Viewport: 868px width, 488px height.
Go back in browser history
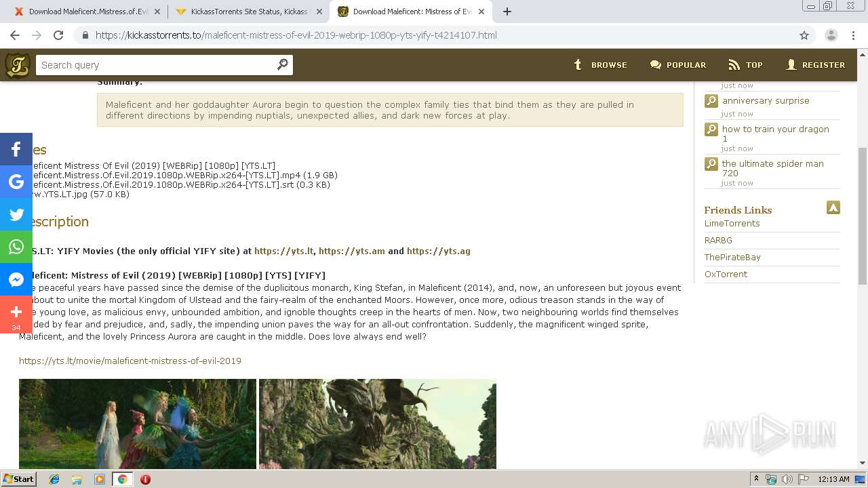pos(15,35)
